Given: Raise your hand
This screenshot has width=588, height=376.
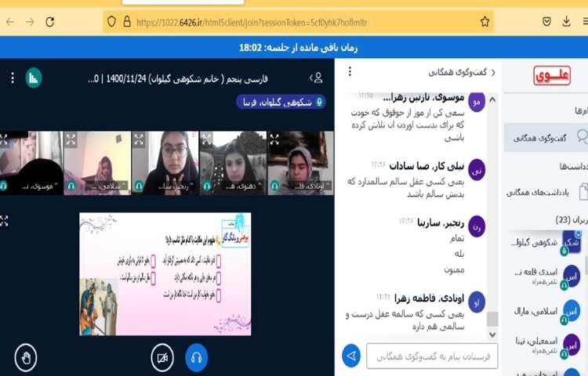Looking at the screenshot, I should [26, 358].
